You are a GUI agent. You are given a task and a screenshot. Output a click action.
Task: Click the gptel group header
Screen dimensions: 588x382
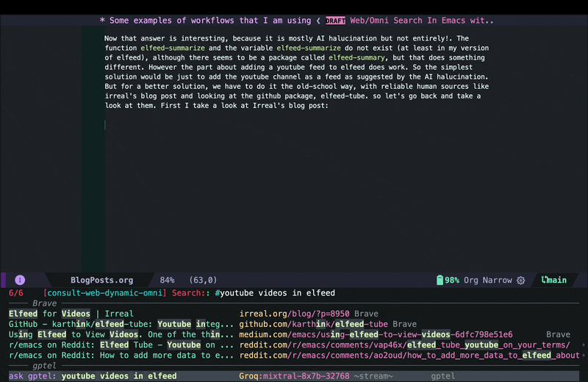[x=44, y=366]
